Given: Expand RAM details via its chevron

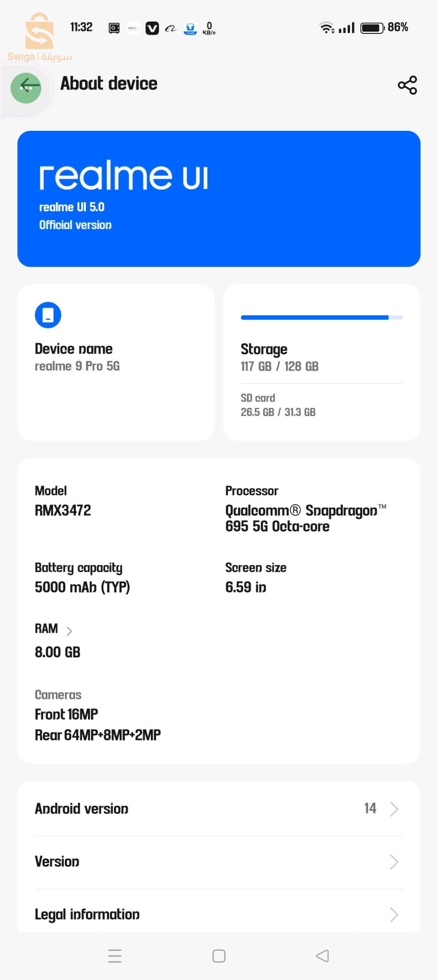Looking at the screenshot, I should [x=69, y=631].
